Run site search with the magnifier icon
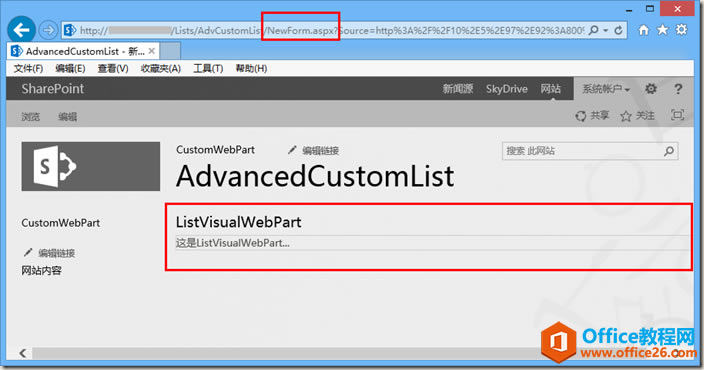 [x=669, y=151]
